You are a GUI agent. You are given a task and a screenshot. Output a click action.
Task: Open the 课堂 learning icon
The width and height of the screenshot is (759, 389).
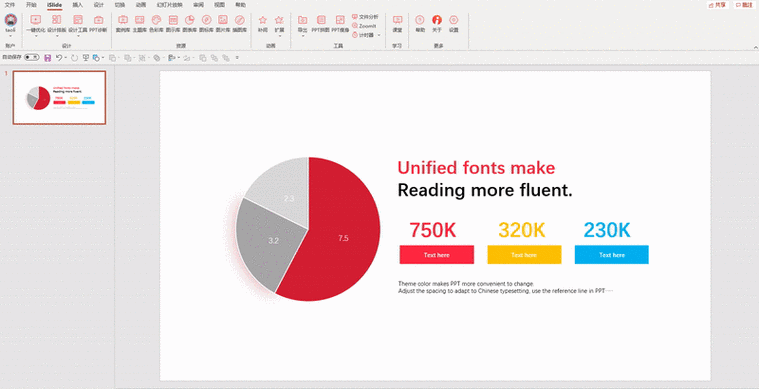[397, 24]
